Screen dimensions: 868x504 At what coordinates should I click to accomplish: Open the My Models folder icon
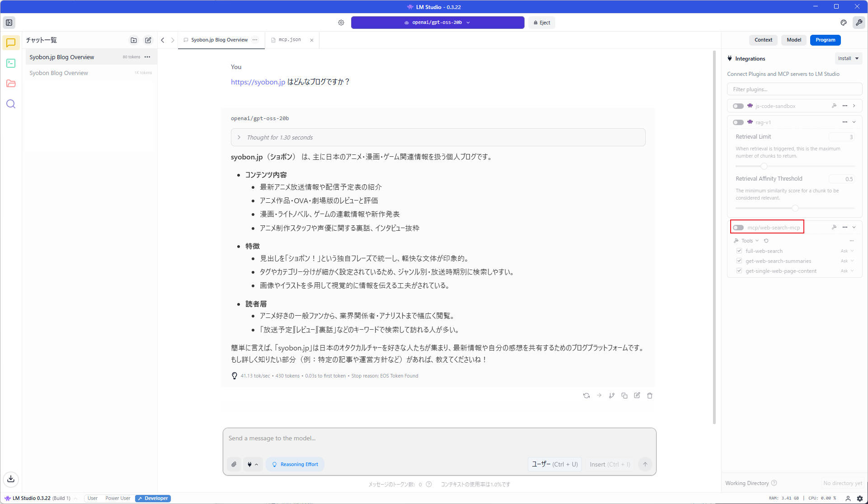11,84
